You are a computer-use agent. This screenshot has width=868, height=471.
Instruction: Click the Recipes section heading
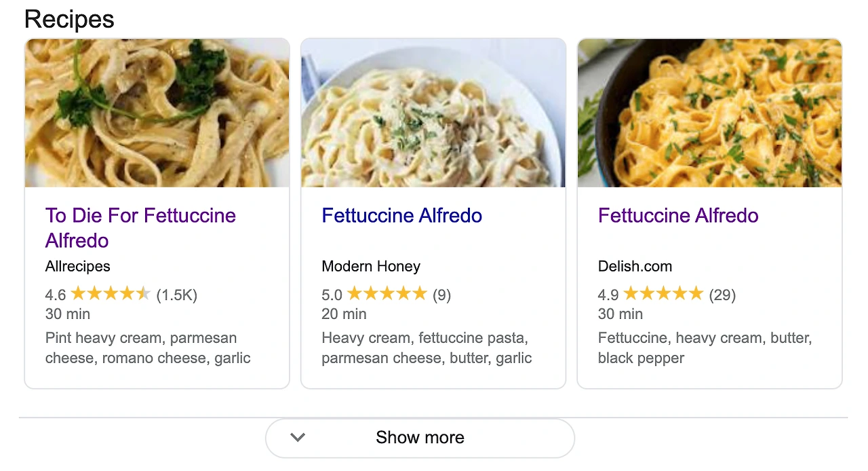coord(69,20)
